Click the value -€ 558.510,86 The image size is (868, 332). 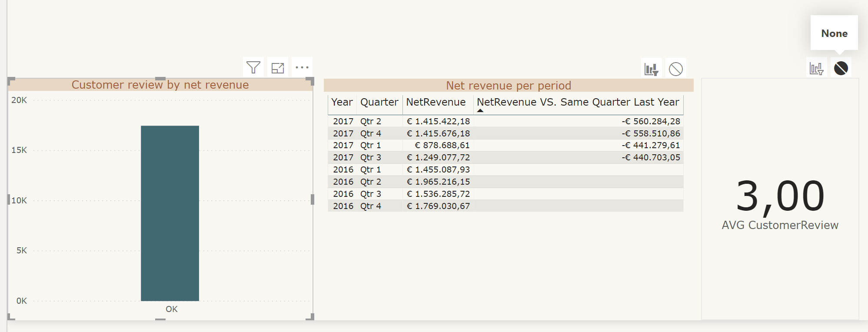pyautogui.click(x=651, y=133)
